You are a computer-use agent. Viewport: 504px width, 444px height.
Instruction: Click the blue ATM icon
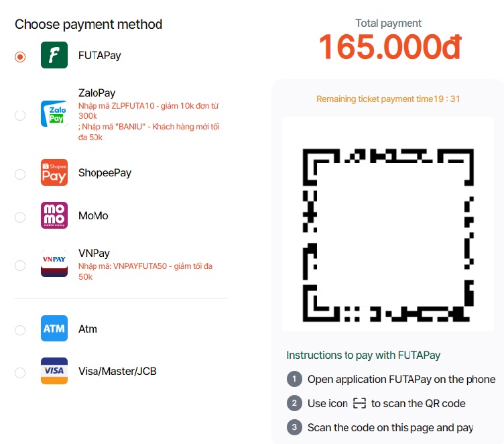tap(54, 329)
